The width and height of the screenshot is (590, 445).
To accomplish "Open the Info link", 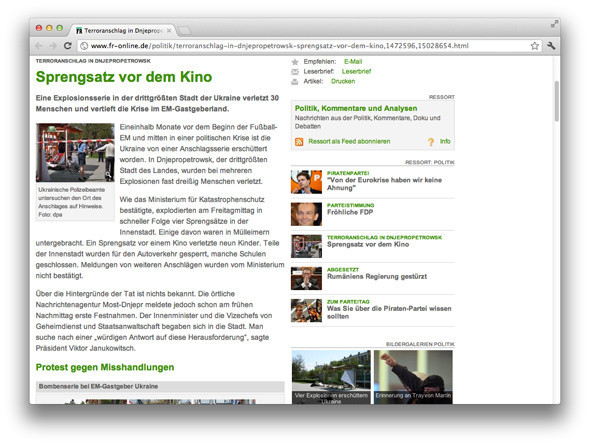I will (x=445, y=141).
